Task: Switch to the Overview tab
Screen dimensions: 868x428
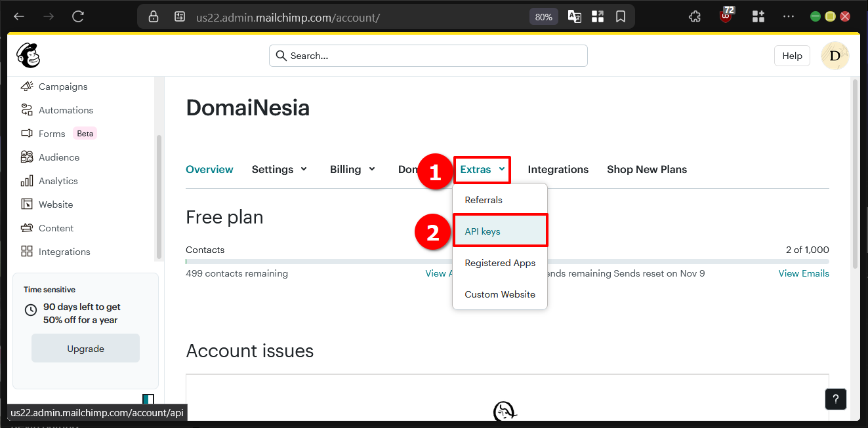Action: tap(209, 169)
